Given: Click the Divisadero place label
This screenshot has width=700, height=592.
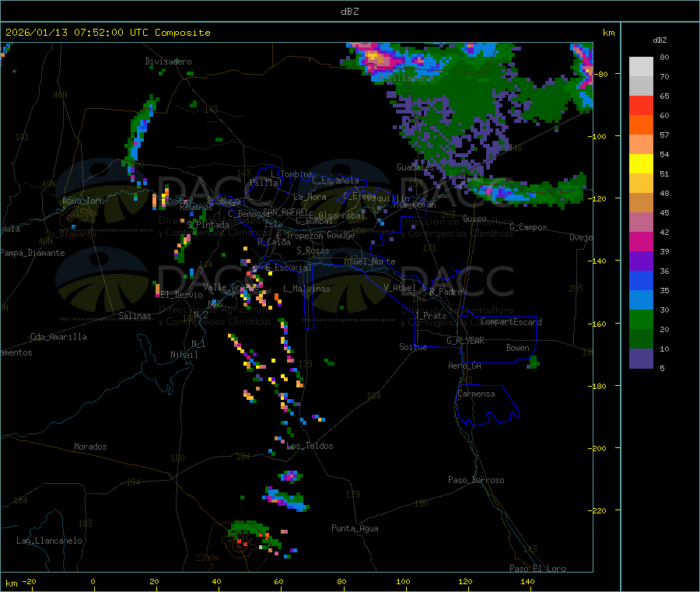Looking at the screenshot, I should point(168,61).
